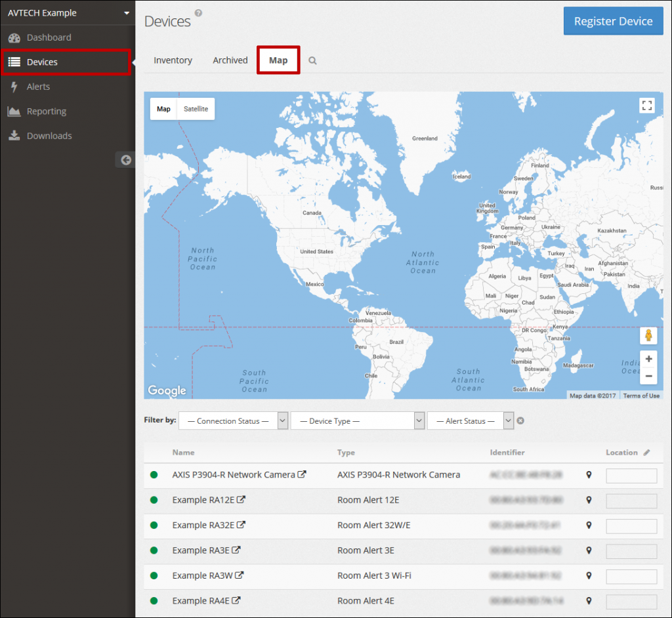Click map pin icon for Example RA12E
This screenshot has height=618, width=672.
click(x=589, y=500)
